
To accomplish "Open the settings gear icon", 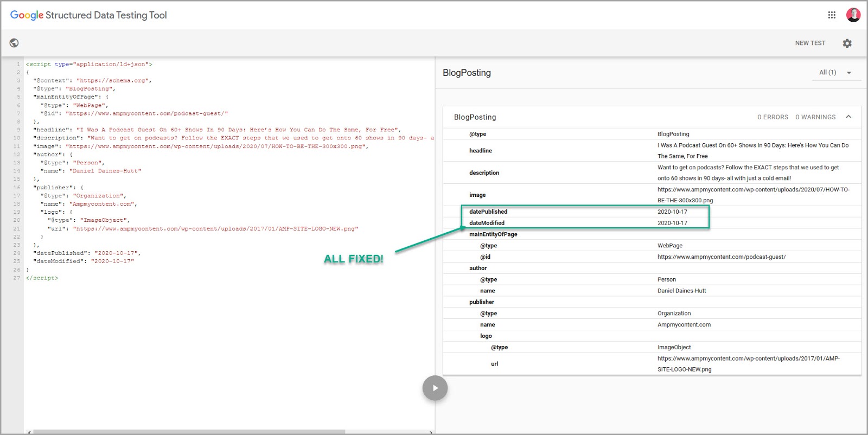I will click(847, 43).
